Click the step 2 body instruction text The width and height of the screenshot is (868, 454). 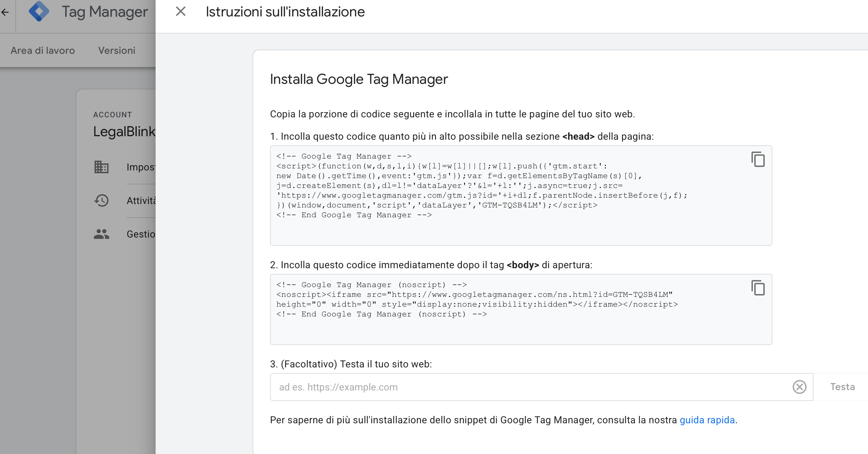coord(431,265)
